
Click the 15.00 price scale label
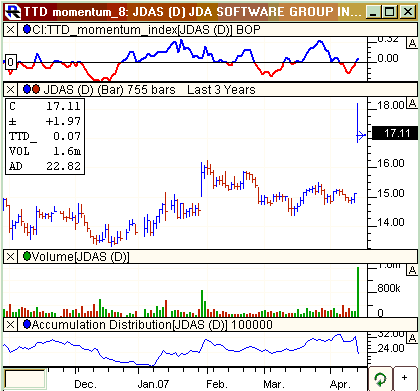(x=391, y=193)
